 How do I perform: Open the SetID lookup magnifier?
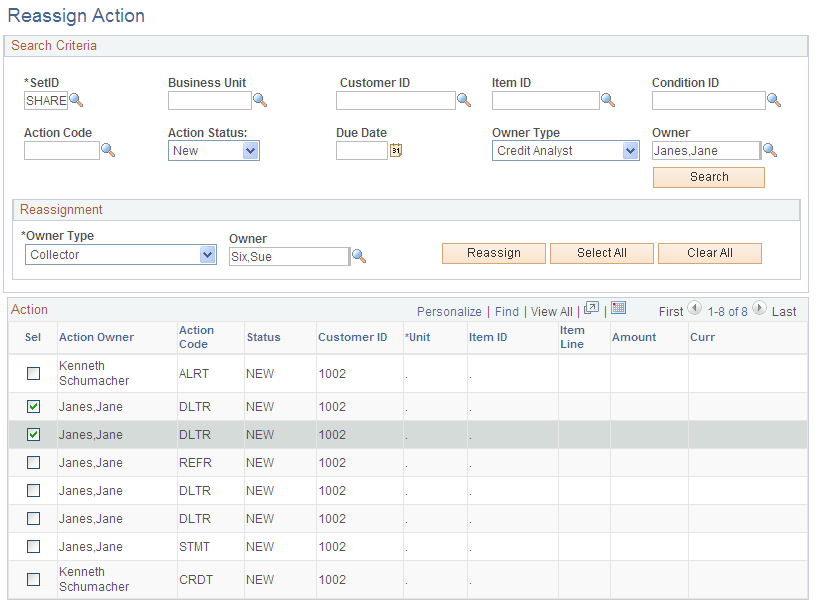pyautogui.click(x=77, y=101)
